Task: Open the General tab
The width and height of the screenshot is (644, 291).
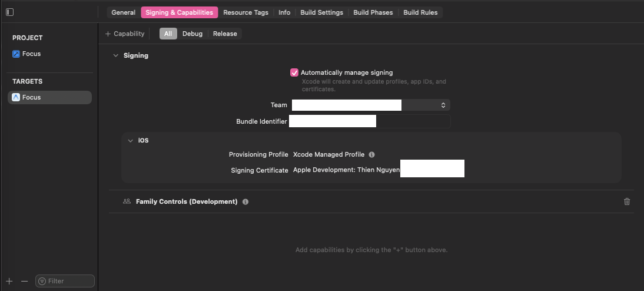Action: (123, 12)
